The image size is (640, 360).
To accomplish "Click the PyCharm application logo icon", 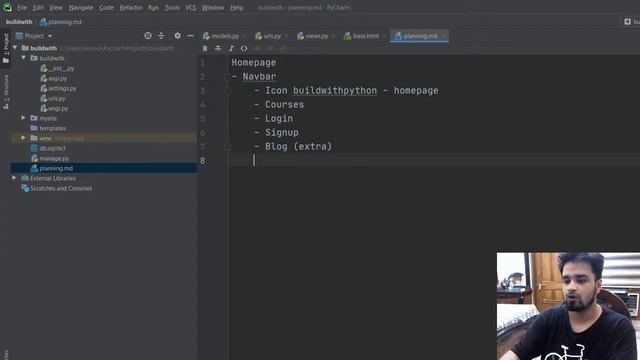I will point(7,7).
